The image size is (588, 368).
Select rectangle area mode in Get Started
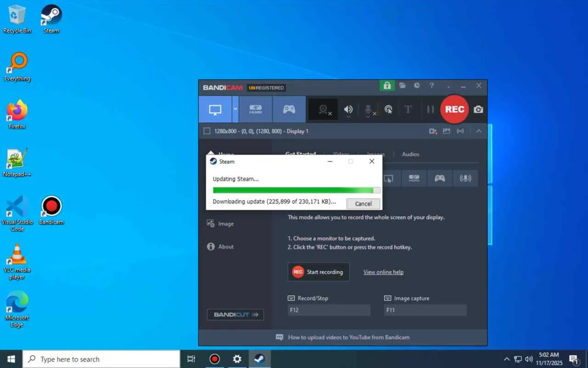pyautogui.click(x=389, y=178)
